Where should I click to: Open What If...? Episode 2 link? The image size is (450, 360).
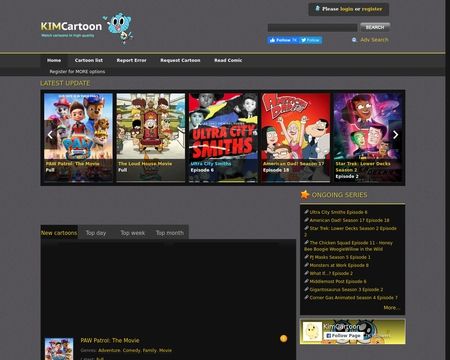click(331, 273)
